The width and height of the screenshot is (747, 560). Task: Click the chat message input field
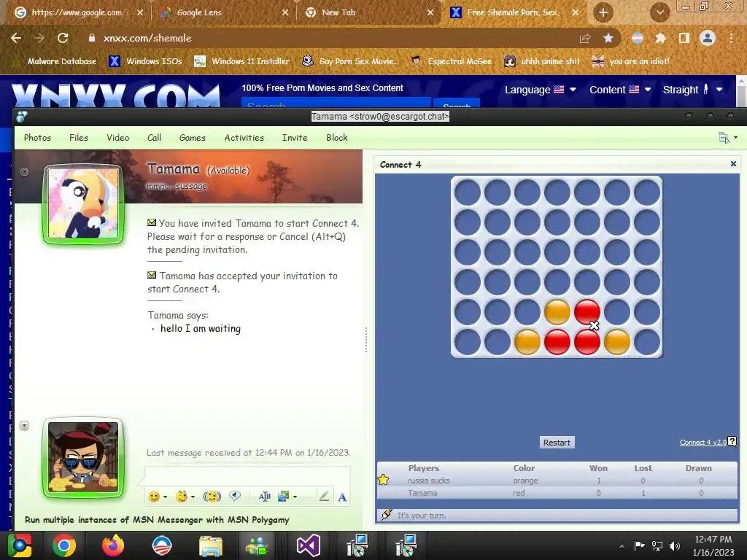(247, 475)
